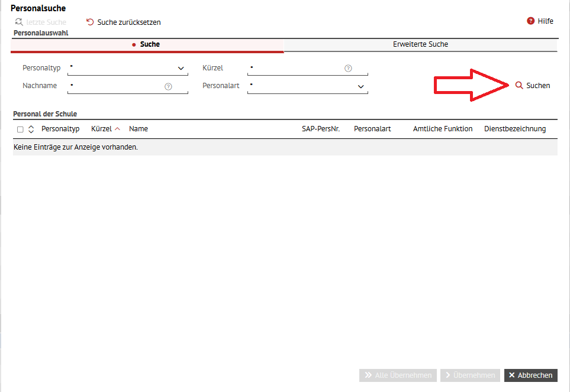Click the Suchen button label
The width and height of the screenshot is (570, 392).
[x=538, y=86]
